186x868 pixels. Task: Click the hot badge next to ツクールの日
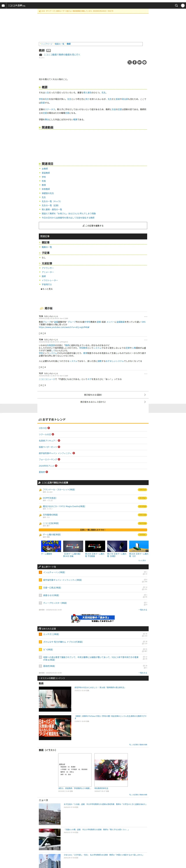pyautogui.click(x=53, y=434)
